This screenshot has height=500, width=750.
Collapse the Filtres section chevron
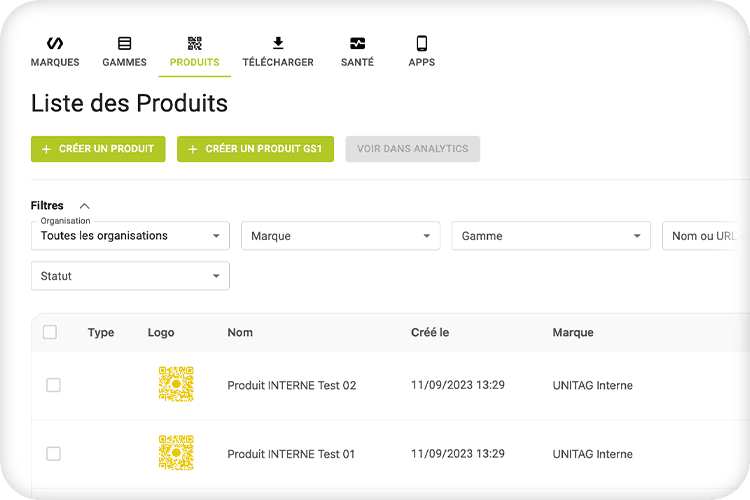point(84,206)
